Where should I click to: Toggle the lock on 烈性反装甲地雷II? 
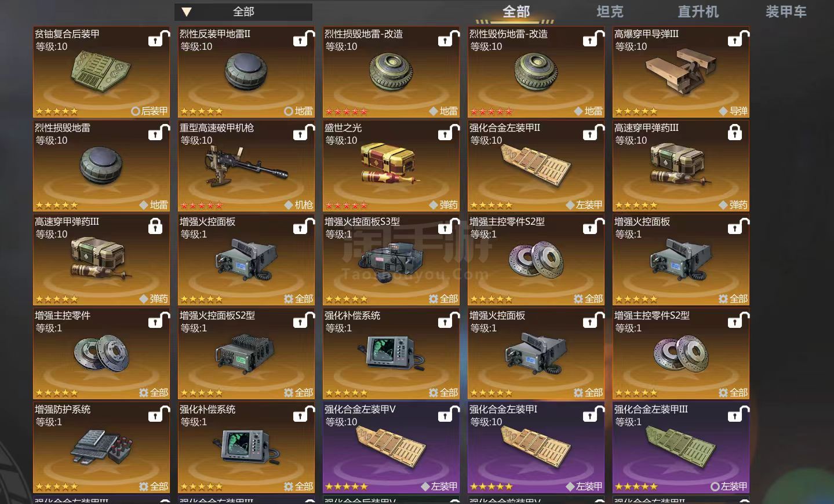(304, 39)
